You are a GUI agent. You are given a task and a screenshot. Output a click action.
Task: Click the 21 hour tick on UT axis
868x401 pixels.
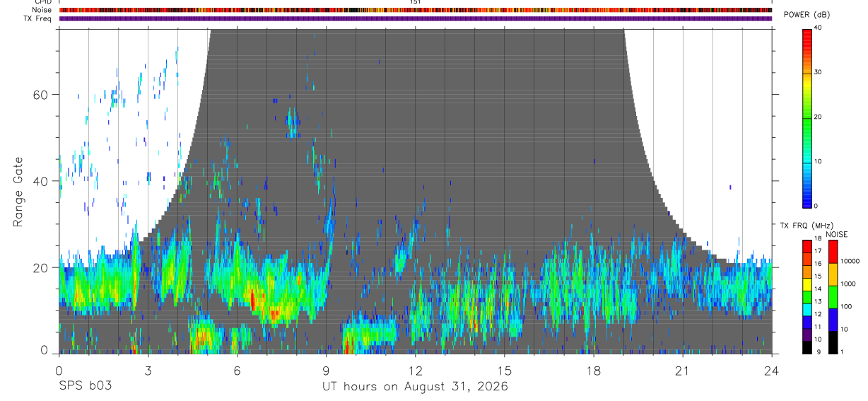pos(682,370)
